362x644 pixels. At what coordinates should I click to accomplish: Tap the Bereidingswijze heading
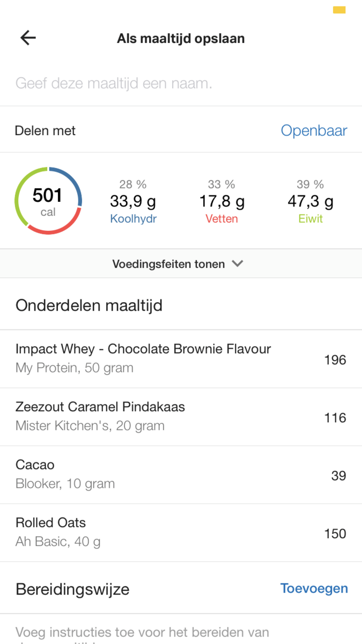(72, 589)
